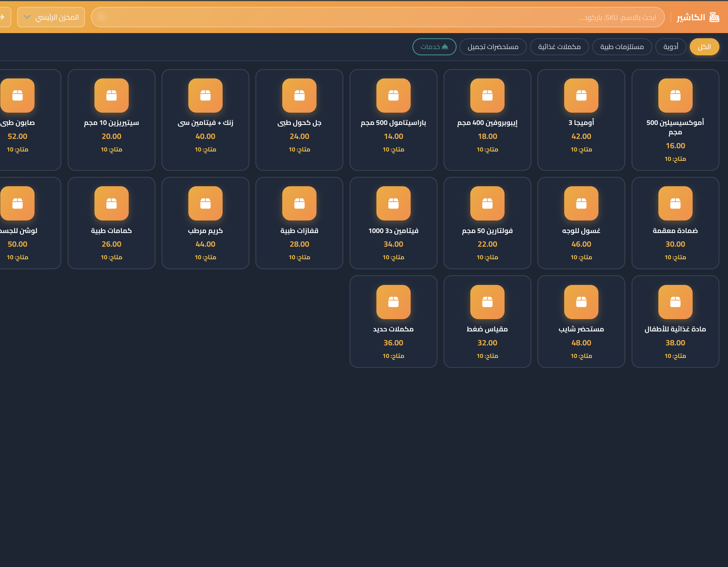The width and height of the screenshot is (728, 567).
Task: Click the cashier register icon in the header
Action: [714, 17]
